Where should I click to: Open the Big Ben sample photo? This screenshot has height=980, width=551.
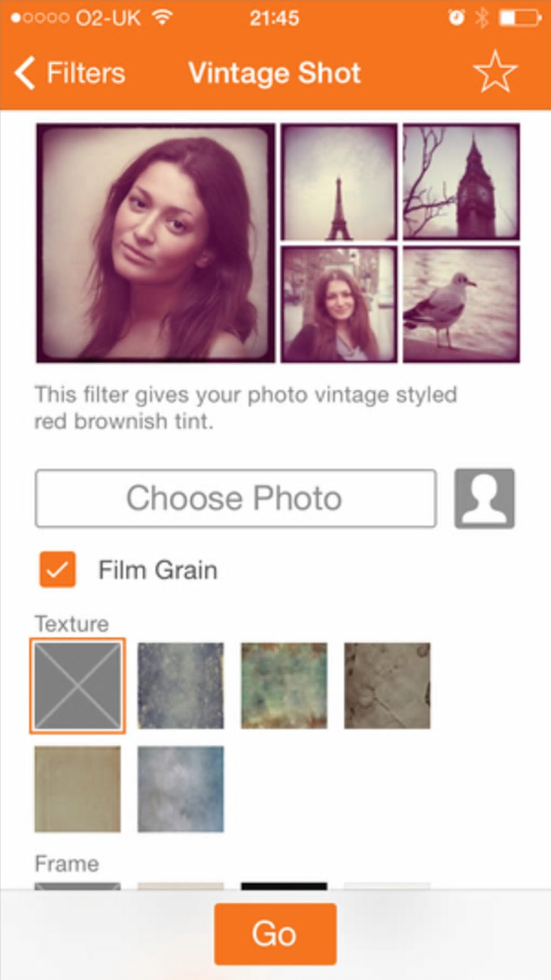click(461, 182)
